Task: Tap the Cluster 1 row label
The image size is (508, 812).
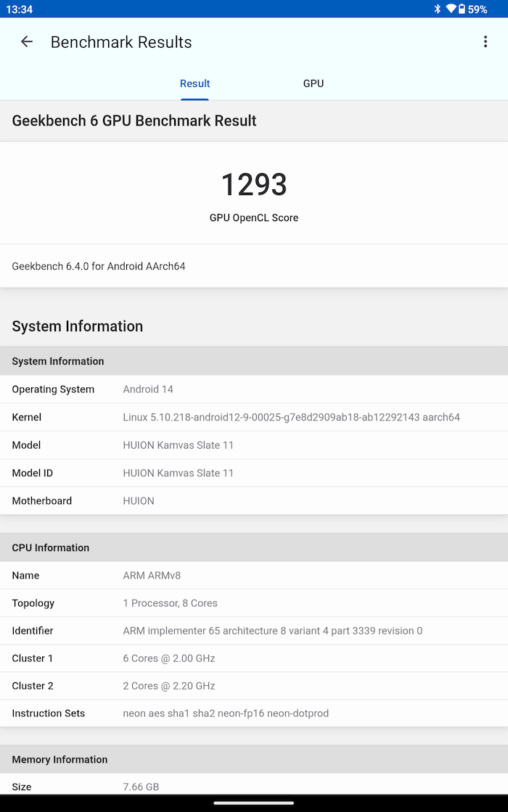Action: tap(32, 659)
